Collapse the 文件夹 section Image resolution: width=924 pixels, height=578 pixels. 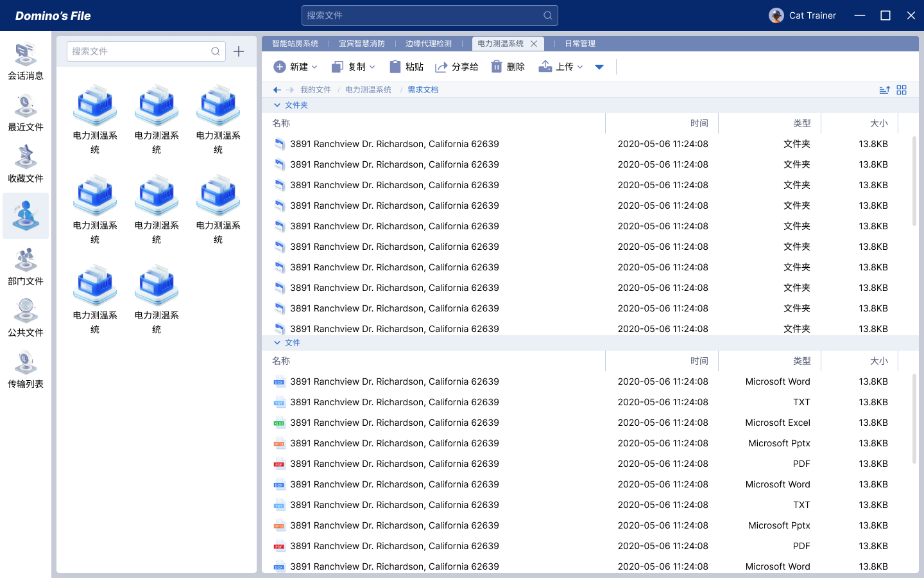point(277,105)
